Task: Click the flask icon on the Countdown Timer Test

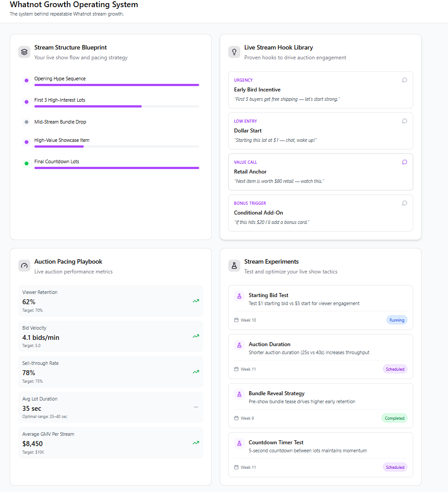Action: 238,442
